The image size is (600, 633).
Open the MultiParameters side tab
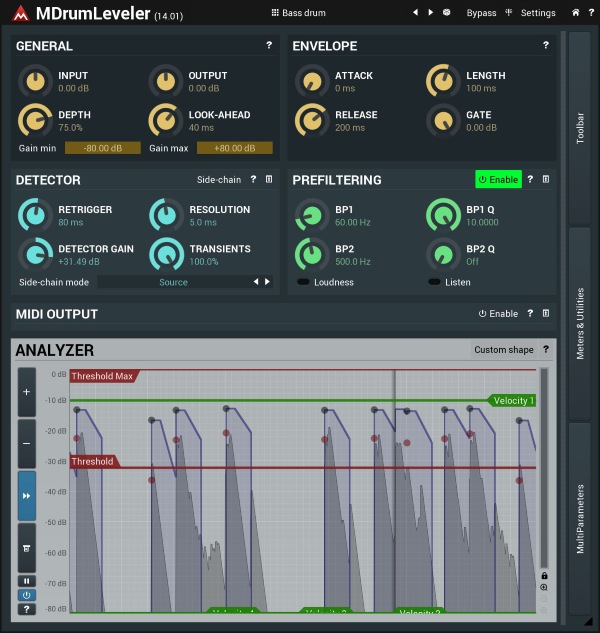[x=580, y=520]
